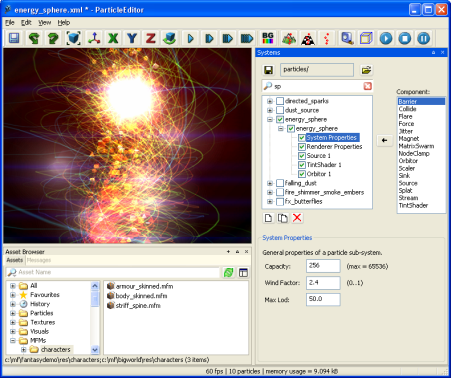Switch to the Assets tab
Screen dimensions: 451x378
tap(15, 260)
